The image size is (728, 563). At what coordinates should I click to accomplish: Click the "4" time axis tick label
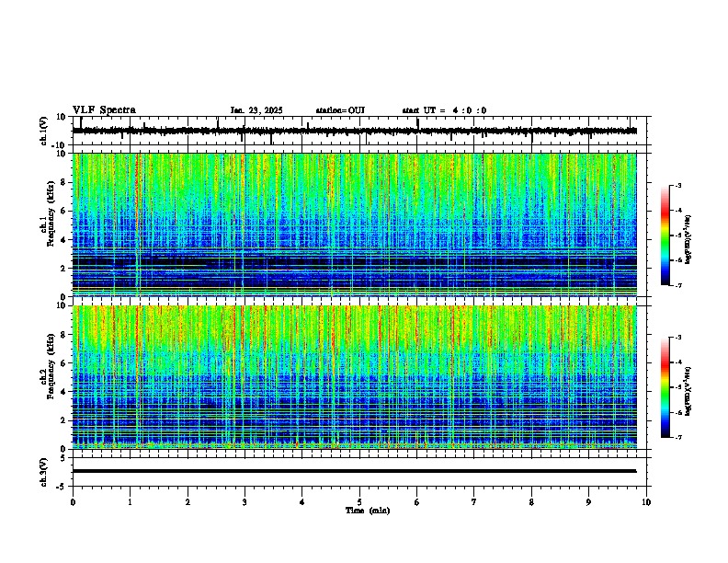pyautogui.click(x=302, y=502)
